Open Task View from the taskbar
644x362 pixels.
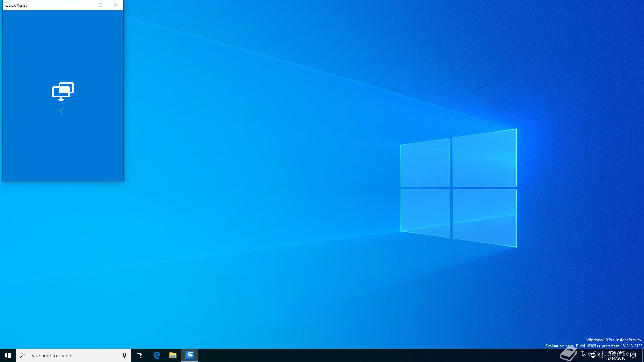click(x=140, y=355)
